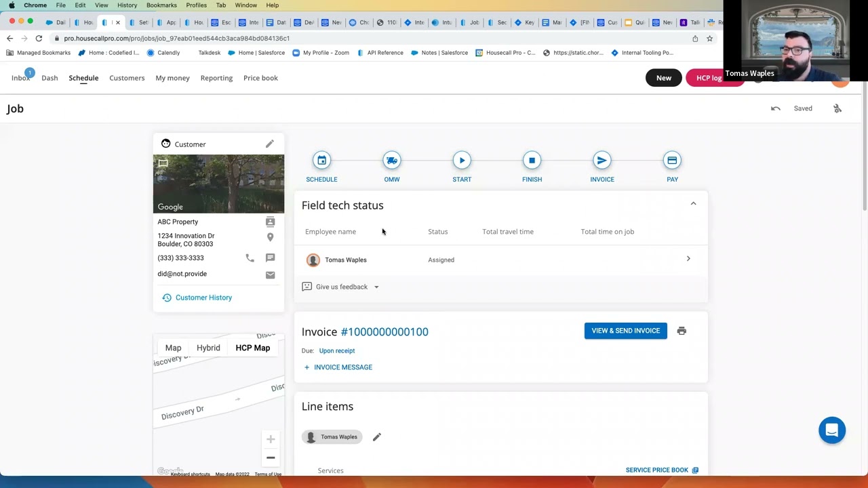Viewport: 868px width, 488px height.
Task: Click the PAY card step icon
Action: point(672,161)
